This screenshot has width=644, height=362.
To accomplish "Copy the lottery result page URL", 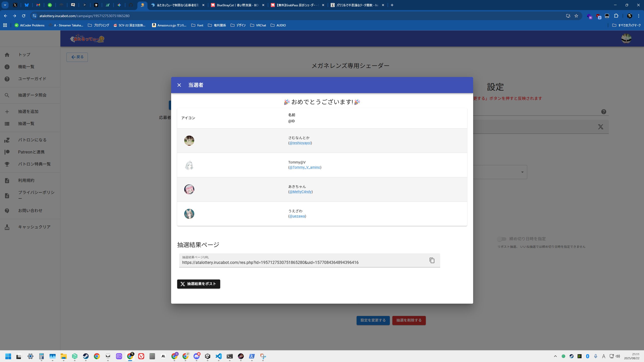I will click(x=432, y=260).
